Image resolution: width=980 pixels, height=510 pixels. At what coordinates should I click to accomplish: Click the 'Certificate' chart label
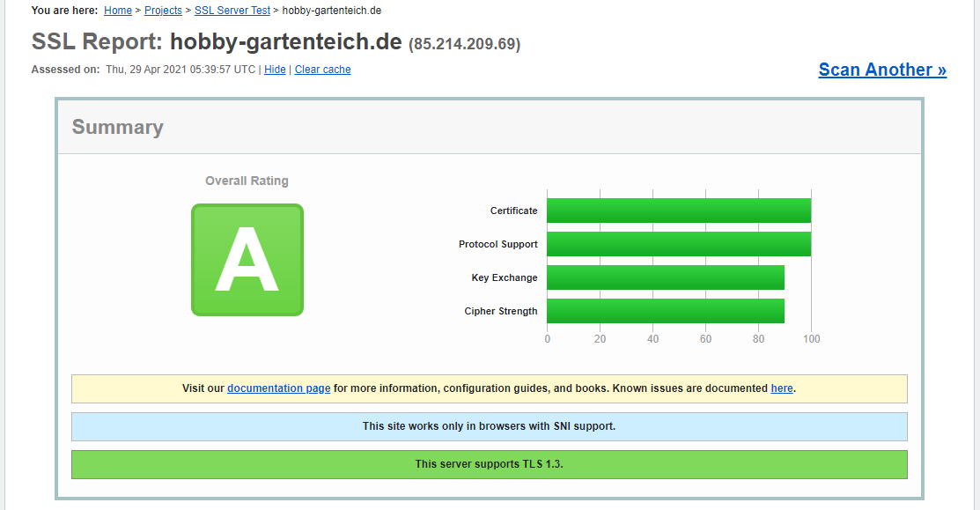[x=513, y=211]
